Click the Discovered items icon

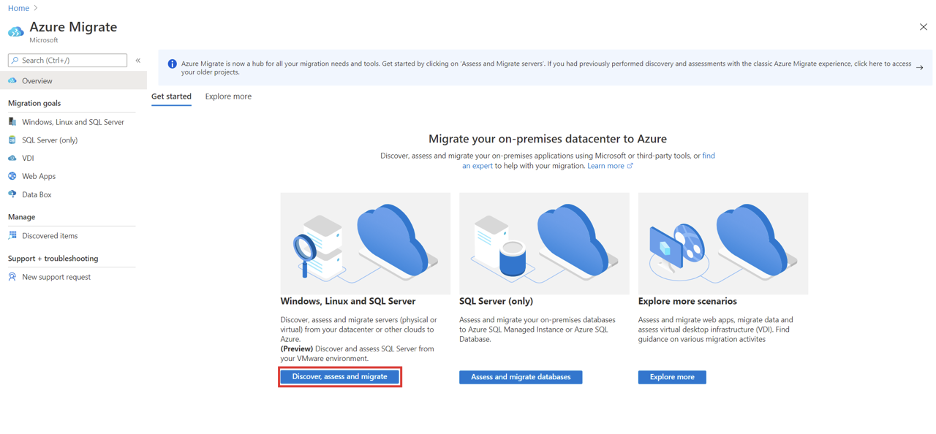click(x=13, y=236)
